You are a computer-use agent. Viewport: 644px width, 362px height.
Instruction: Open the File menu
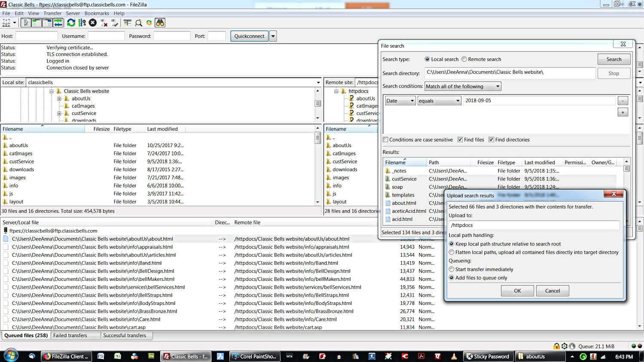click(x=6, y=13)
